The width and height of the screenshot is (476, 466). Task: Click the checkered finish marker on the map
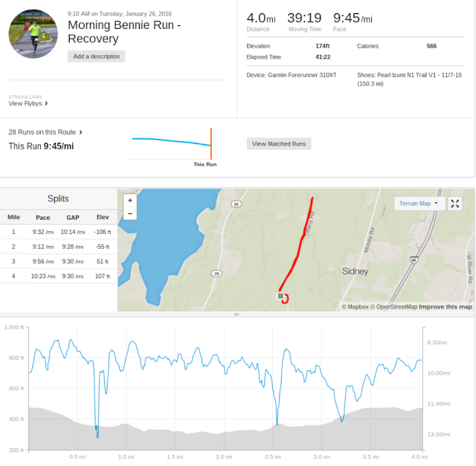pyautogui.click(x=280, y=296)
